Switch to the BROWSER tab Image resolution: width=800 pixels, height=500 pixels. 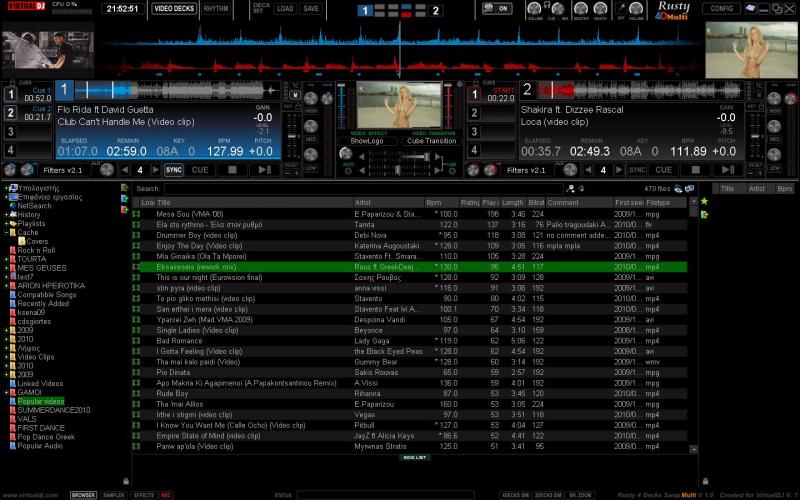pyautogui.click(x=83, y=495)
